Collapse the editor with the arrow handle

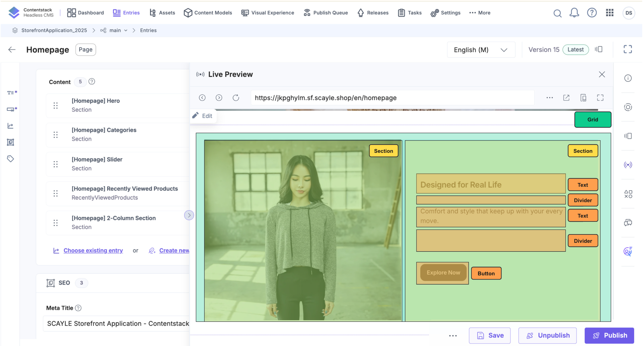point(189,215)
